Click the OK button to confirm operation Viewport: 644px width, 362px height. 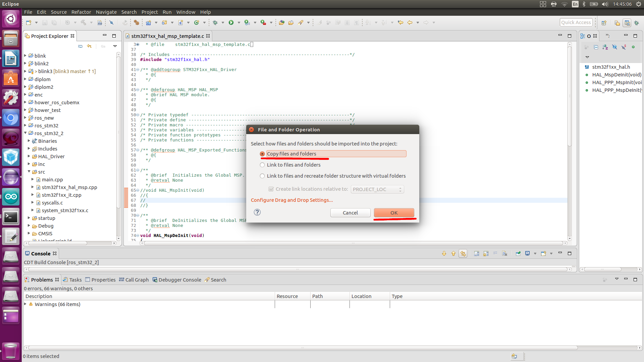394,213
